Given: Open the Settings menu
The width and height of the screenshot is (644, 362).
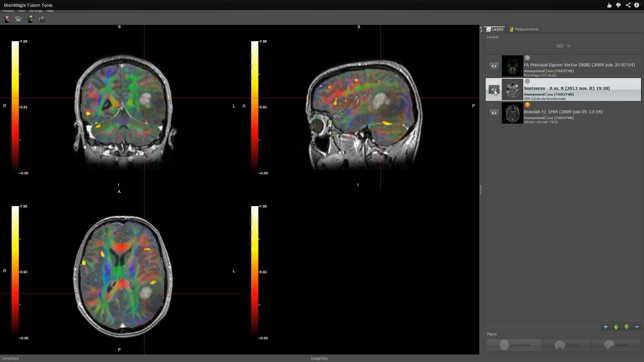Looking at the screenshot, I should click(x=36, y=11).
